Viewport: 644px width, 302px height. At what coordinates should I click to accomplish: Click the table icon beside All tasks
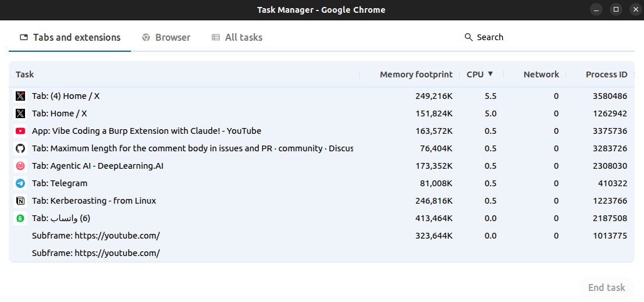pos(216,37)
